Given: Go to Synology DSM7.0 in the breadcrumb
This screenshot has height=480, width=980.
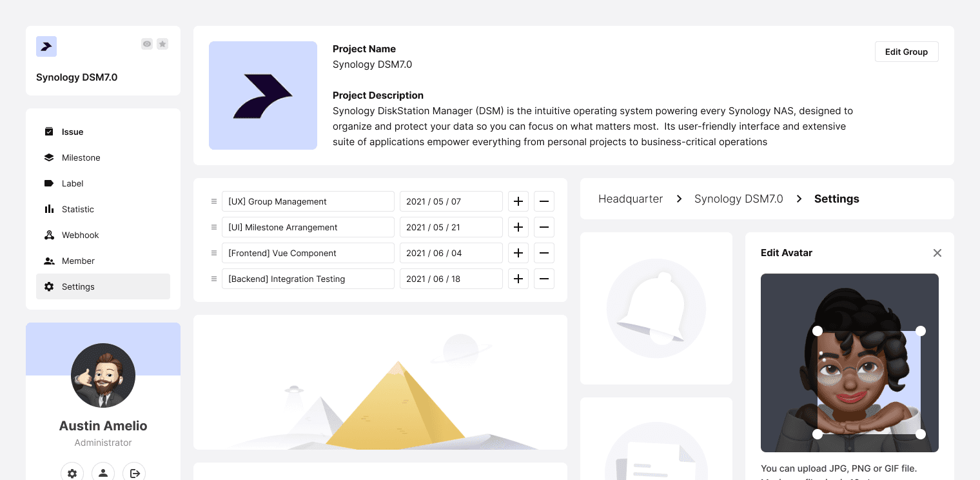Looking at the screenshot, I should click(x=739, y=199).
